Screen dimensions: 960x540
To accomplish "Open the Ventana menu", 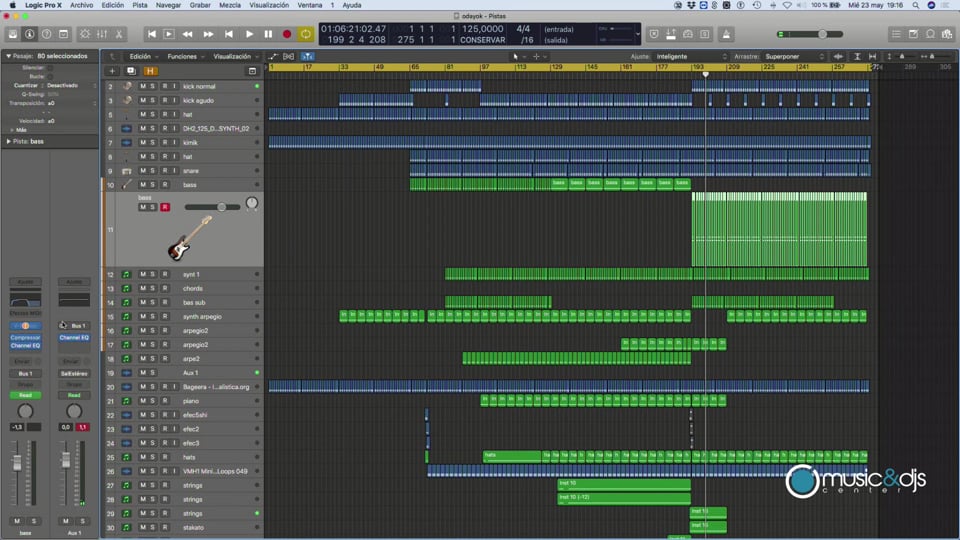I will coord(310,5).
